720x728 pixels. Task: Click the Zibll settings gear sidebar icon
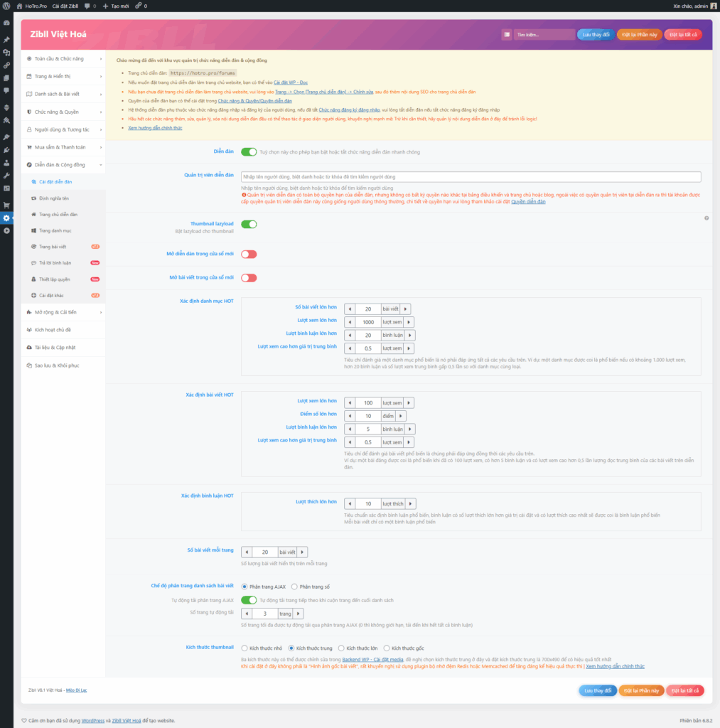(x=6, y=218)
